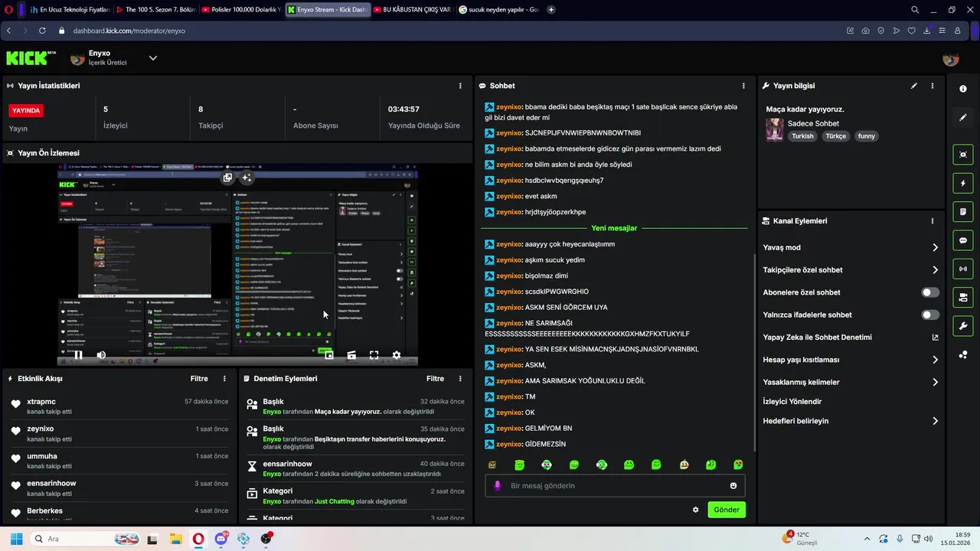The width and height of the screenshot is (980, 551).
Task: Open chat settings gear beside Gönder
Action: [696, 510]
